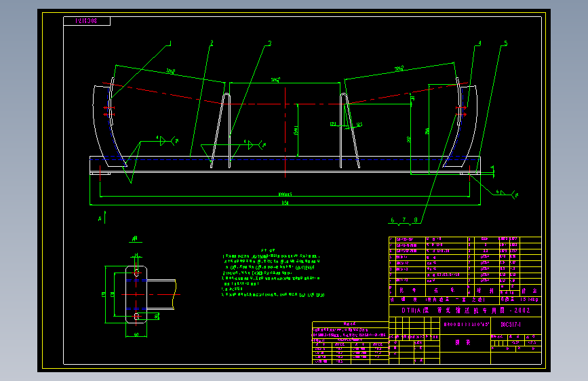Select the 60 width dimension in detail view

136,334
